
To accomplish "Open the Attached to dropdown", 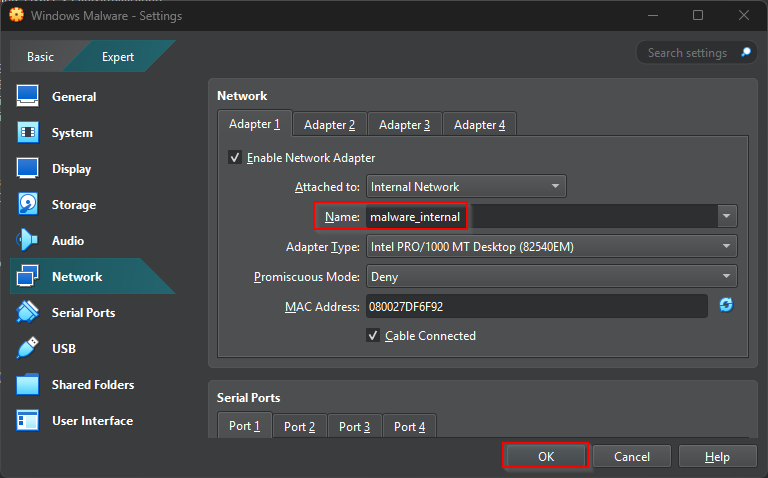I will [466, 187].
